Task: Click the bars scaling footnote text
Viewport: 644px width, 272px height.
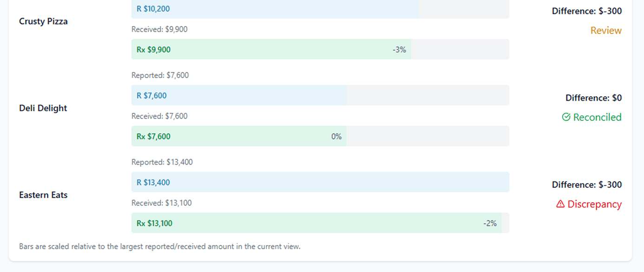Action: (x=160, y=246)
